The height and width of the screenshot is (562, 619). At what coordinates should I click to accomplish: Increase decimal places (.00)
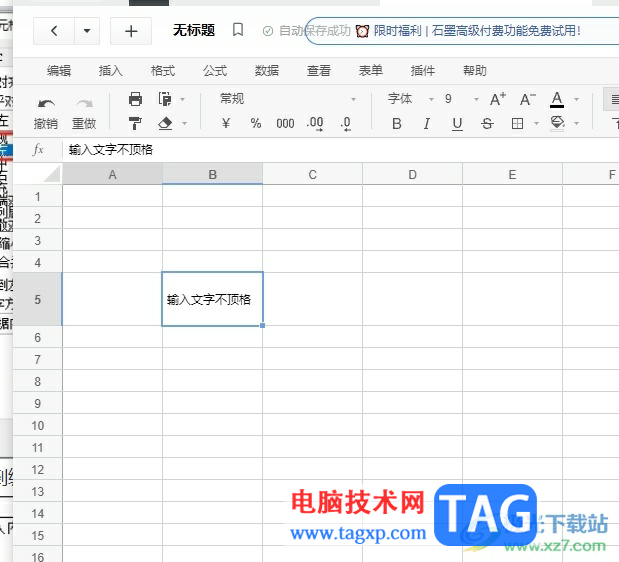315,123
